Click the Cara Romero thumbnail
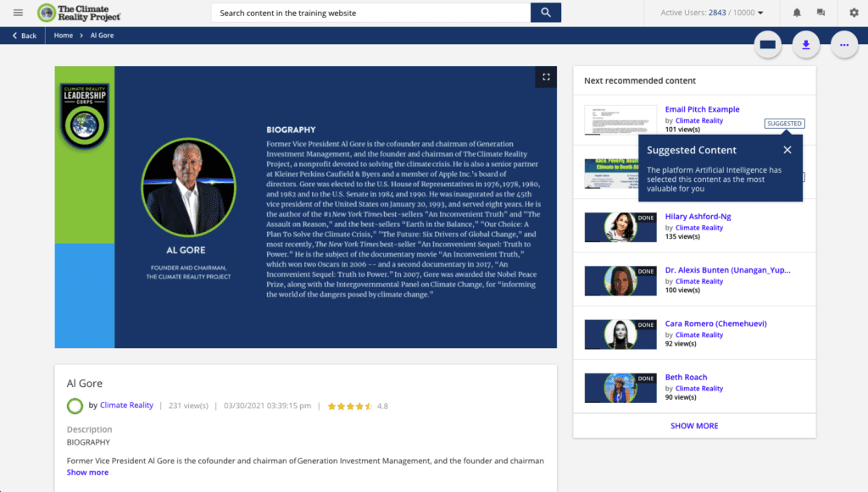Viewport: 868px width, 492px height. click(620, 334)
